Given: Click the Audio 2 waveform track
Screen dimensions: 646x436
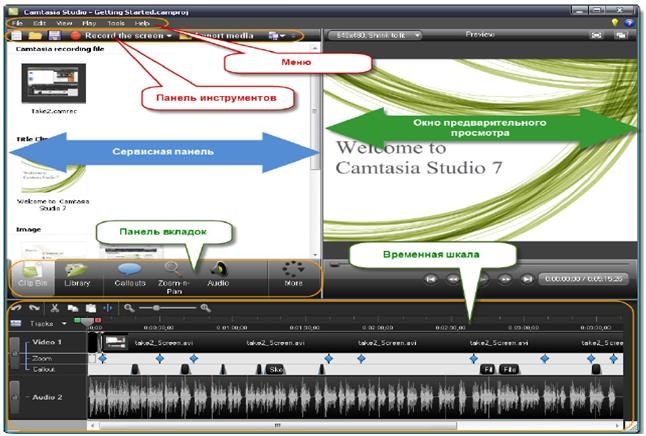Looking at the screenshot, I should [x=355, y=397].
